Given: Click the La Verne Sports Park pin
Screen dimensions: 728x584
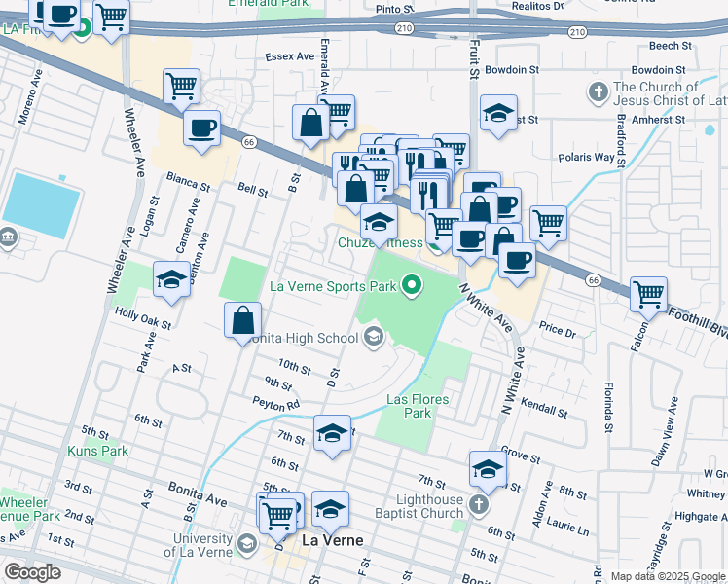Looking at the screenshot, I should [x=412, y=286].
